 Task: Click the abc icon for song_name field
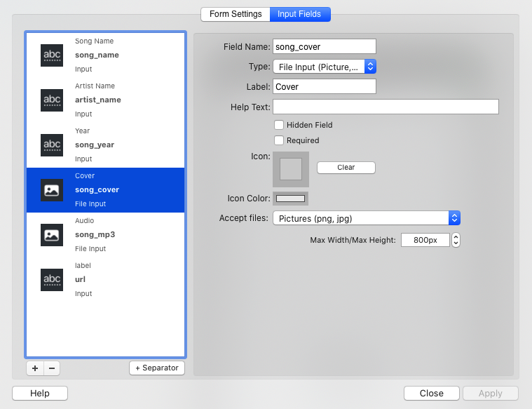[x=52, y=55]
